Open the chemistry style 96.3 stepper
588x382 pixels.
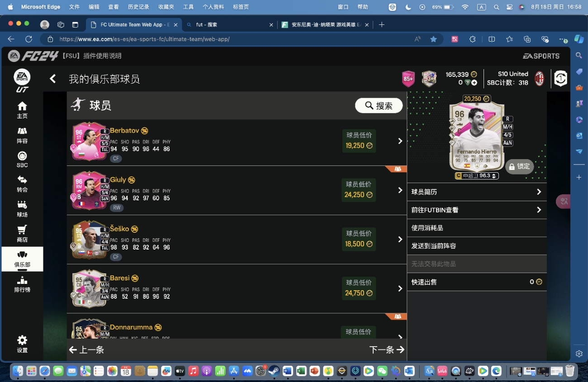[x=494, y=176]
